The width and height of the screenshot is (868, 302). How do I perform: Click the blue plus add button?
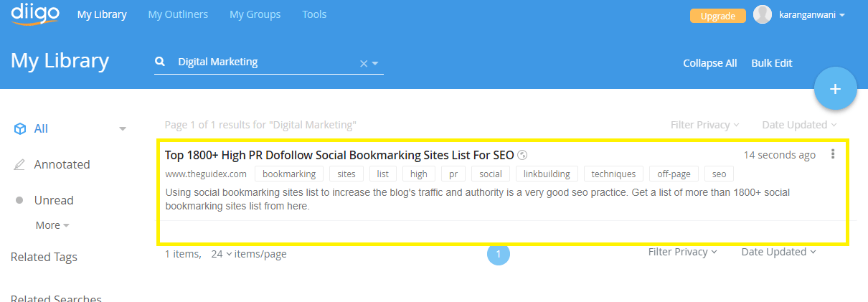[x=835, y=88]
